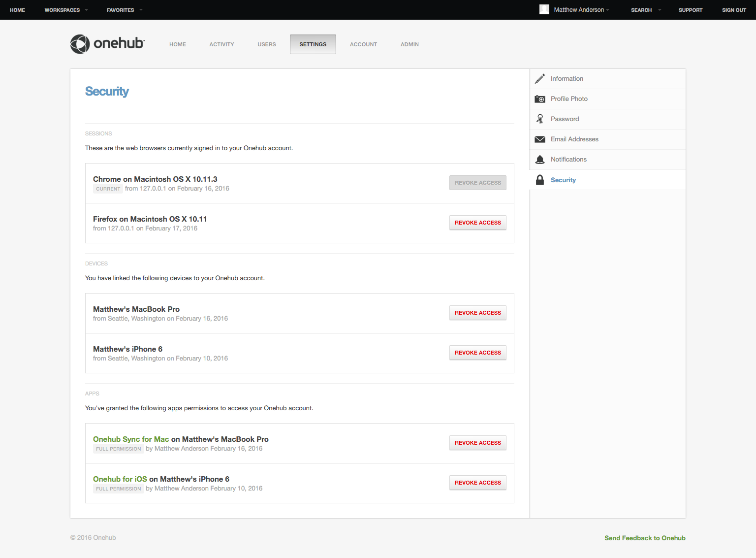Click Sign Out in the top bar
Screen dimensions: 756x558
(x=734, y=10)
